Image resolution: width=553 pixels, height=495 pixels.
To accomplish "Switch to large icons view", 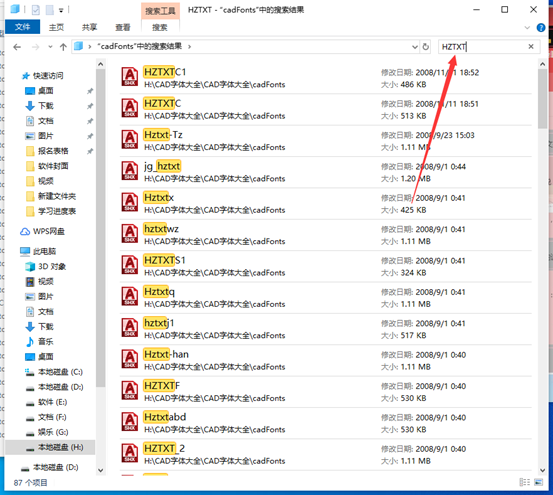I will pos(539,482).
